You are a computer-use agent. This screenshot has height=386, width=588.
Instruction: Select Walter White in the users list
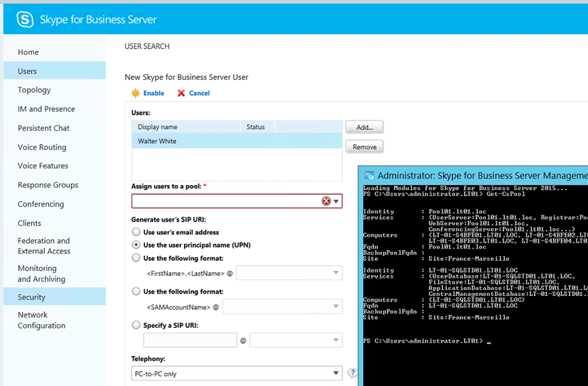point(158,141)
